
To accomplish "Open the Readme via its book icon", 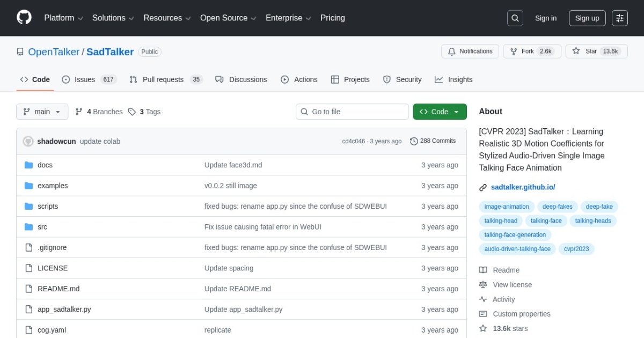I will (x=482, y=270).
